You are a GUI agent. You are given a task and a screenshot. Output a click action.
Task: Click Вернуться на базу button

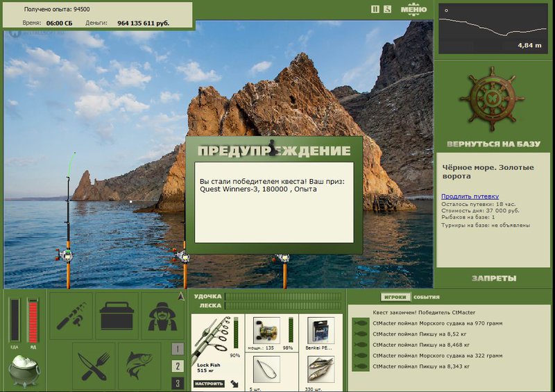coord(493,144)
